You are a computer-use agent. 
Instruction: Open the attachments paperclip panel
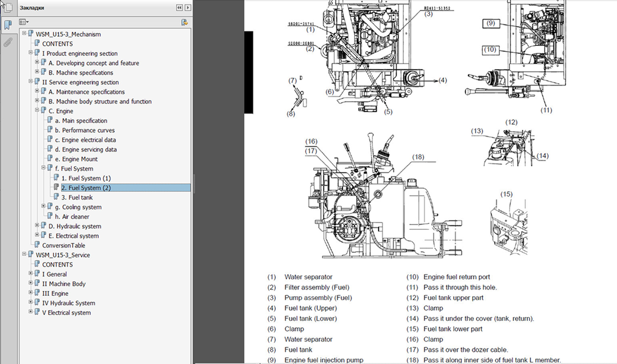point(8,42)
